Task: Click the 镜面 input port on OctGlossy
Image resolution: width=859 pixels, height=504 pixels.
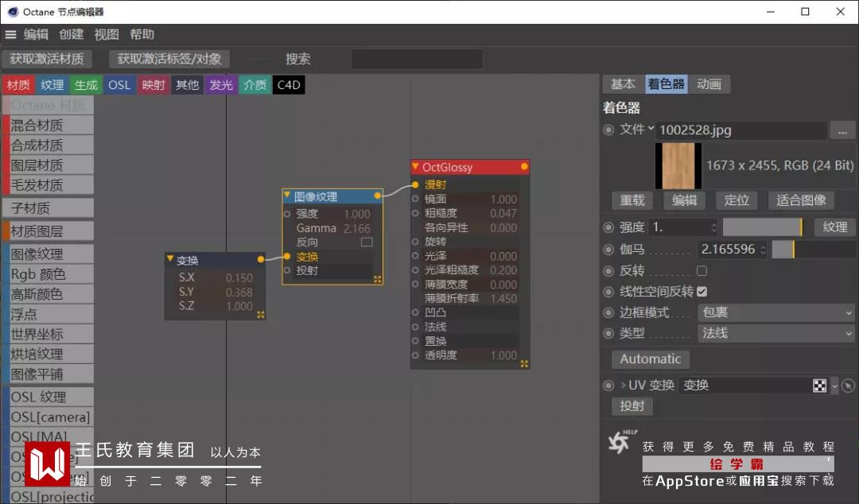Action: coord(415,199)
